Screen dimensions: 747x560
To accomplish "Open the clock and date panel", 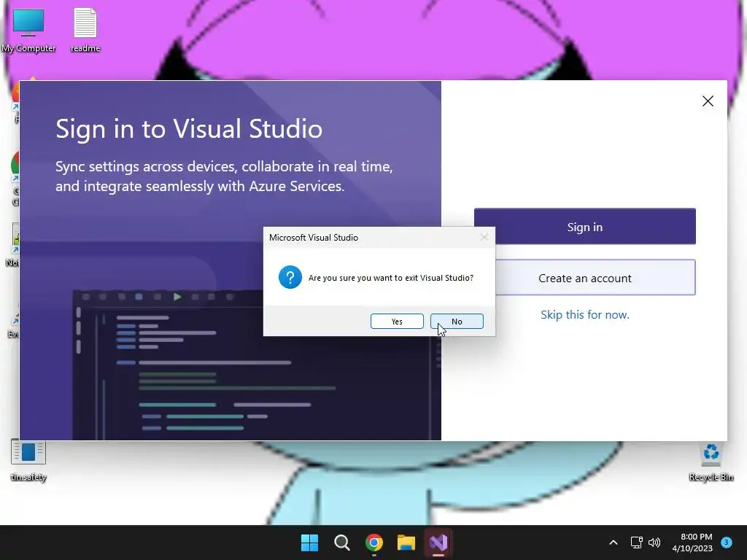I will [x=692, y=542].
